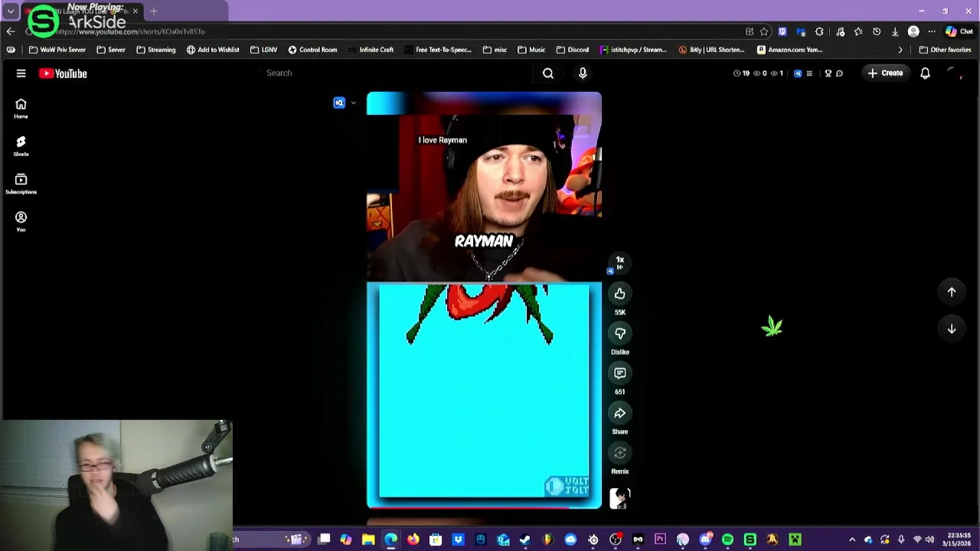This screenshot has height=551, width=980.
Task: Open the new tab plus button
Action: tap(153, 11)
